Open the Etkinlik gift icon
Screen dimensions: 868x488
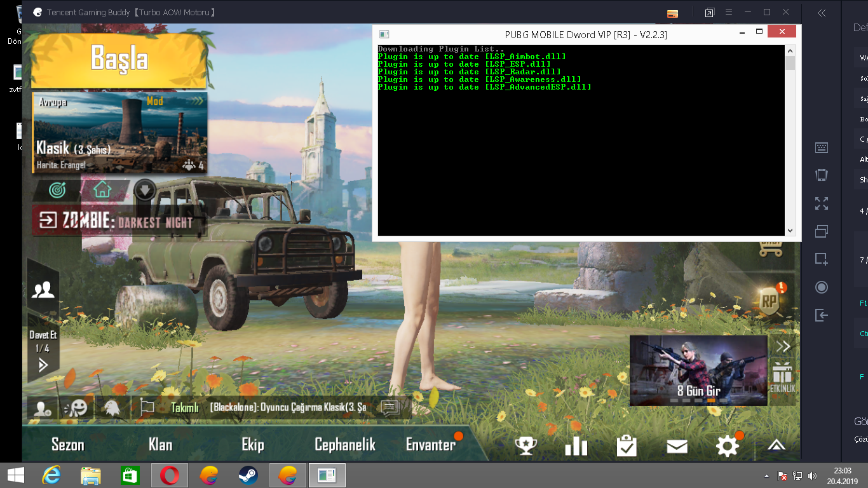pyautogui.click(x=782, y=377)
